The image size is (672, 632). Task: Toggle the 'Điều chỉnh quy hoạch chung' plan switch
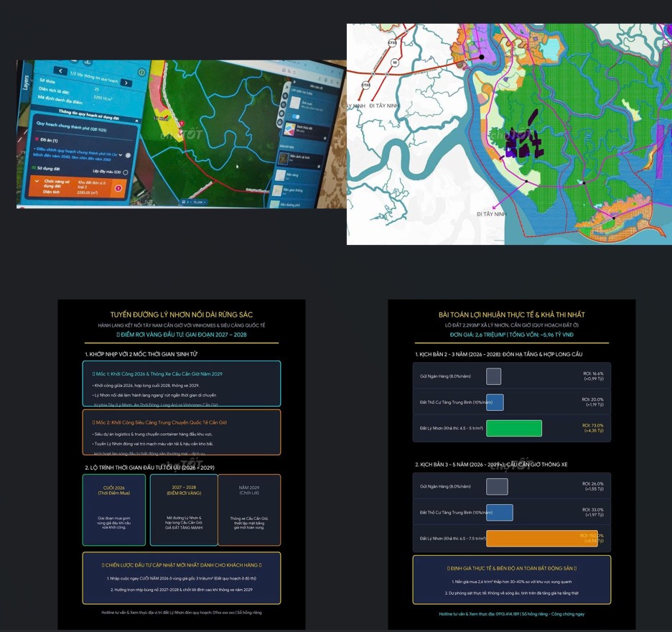(128, 155)
